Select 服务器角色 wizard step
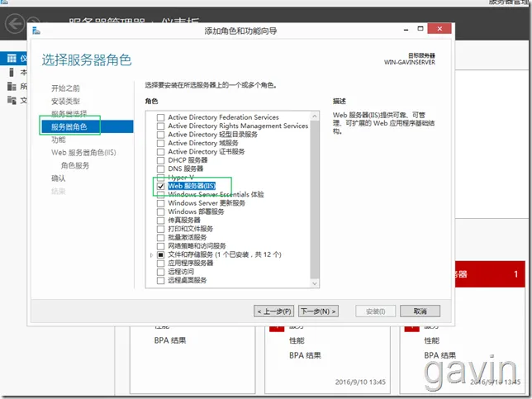This screenshot has width=532, height=399. click(x=88, y=127)
